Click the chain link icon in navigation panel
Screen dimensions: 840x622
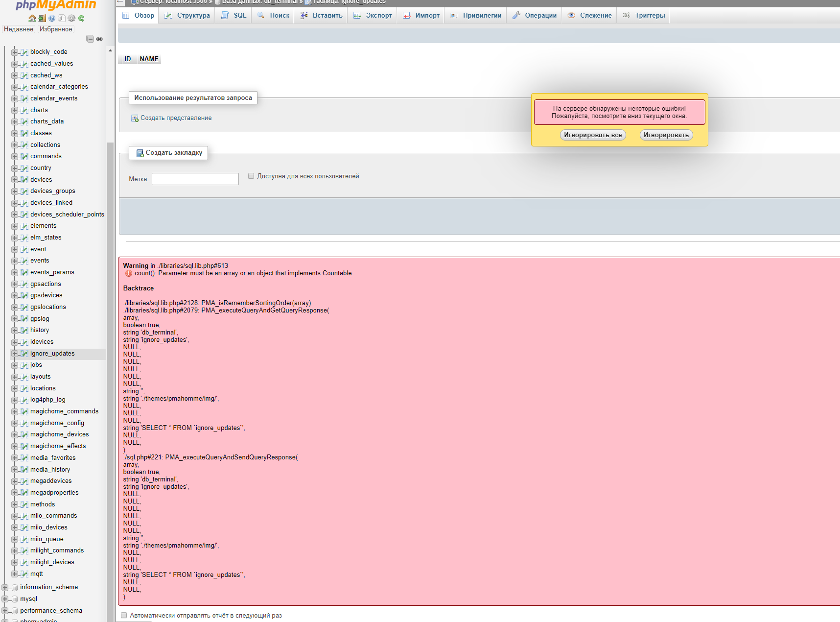(x=99, y=39)
